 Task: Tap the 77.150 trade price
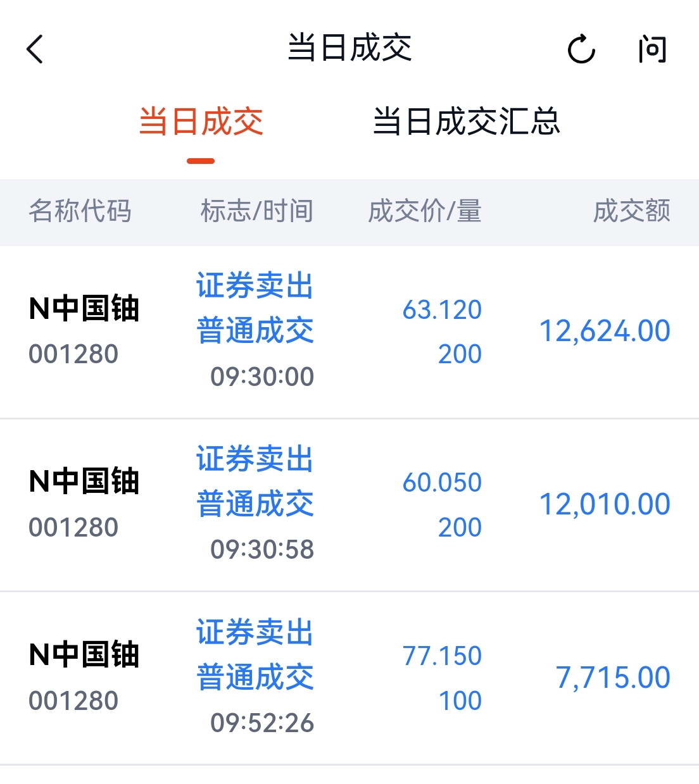[x=442, y=656]
